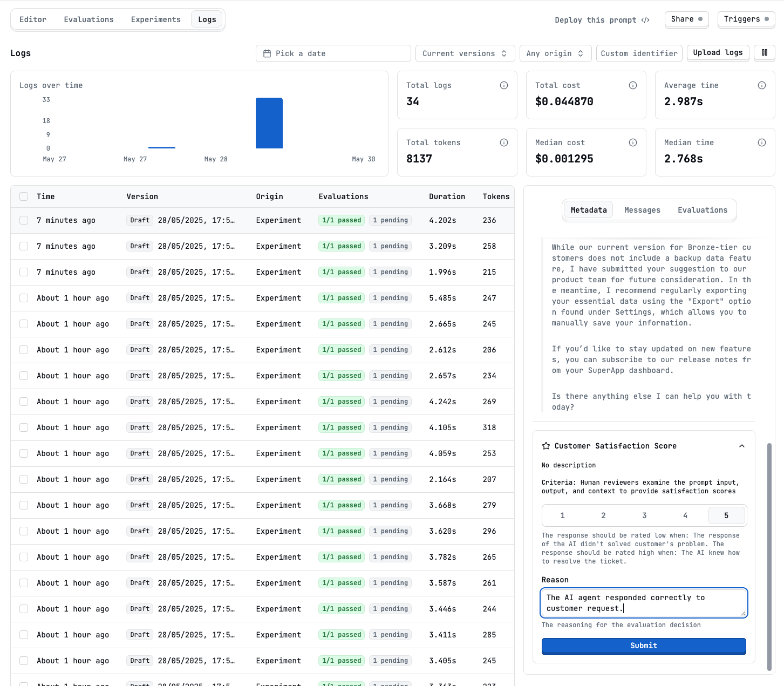Click the info icon next to Total cost
The width and height of the screenshot is (784, 686).
(632, 85)
